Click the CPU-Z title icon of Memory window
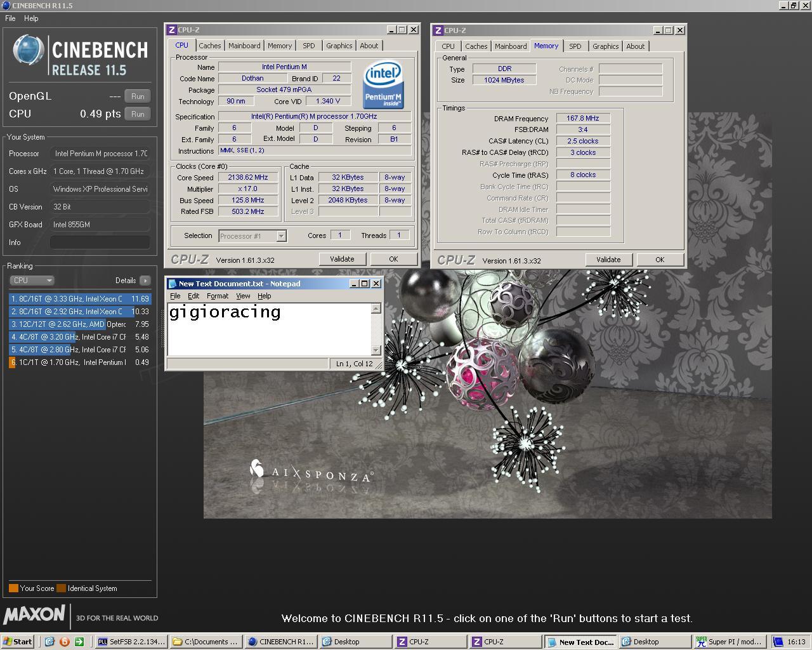 pos(438,30)
